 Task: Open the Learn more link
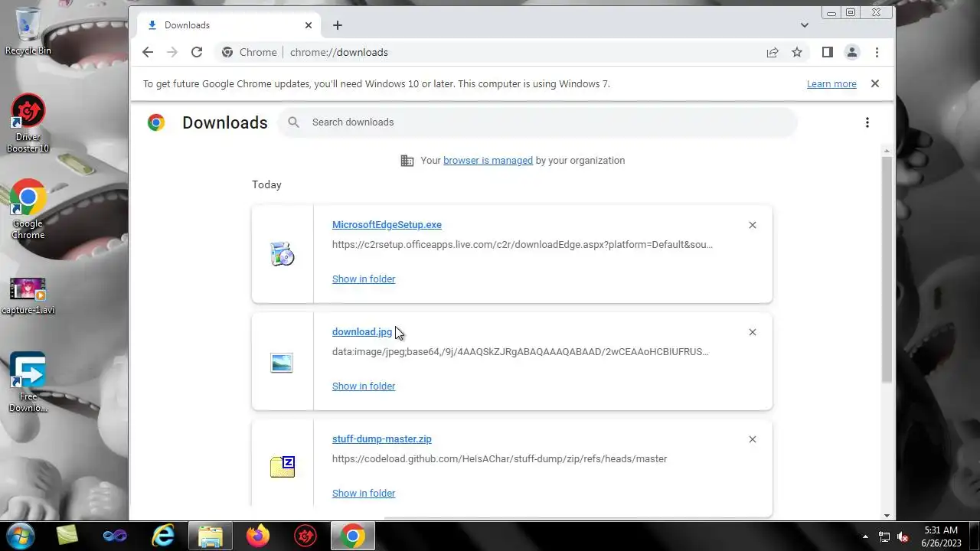[x=831, y=84]
